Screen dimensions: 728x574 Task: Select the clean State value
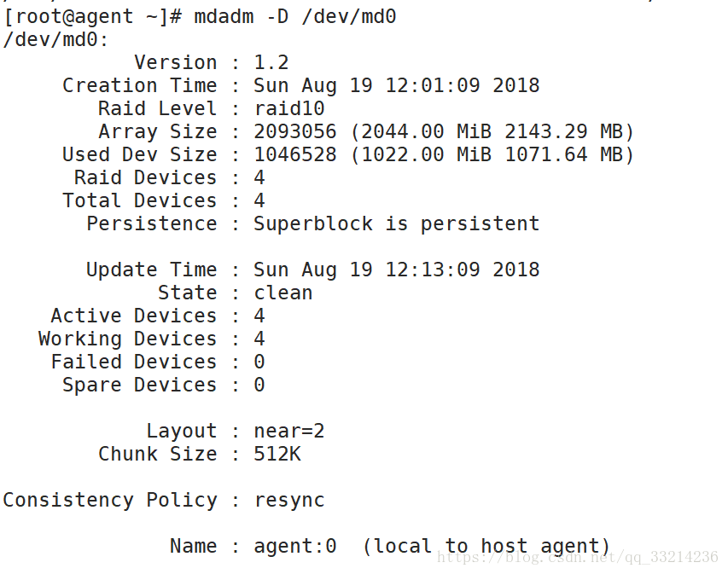[x=283, y=293]
